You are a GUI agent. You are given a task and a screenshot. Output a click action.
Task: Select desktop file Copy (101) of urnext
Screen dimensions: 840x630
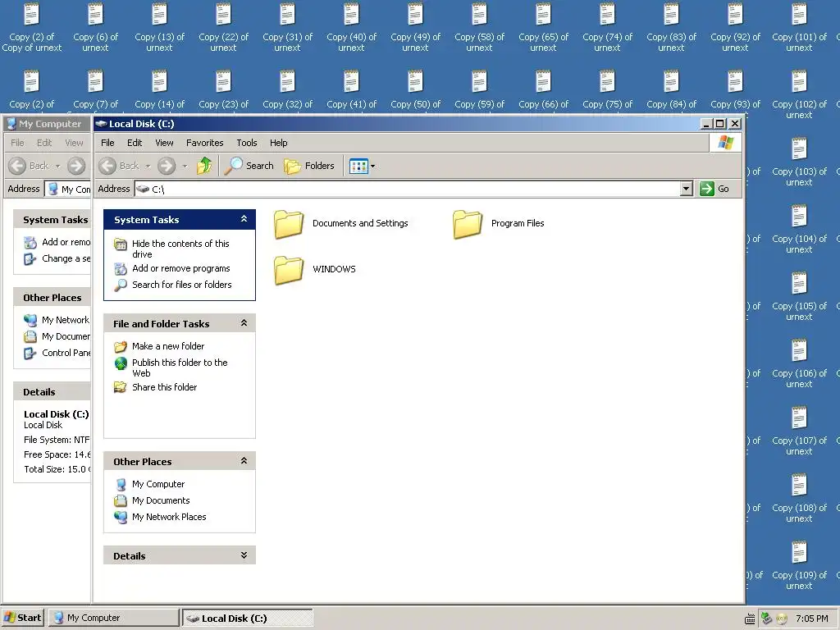tap(799, 27)
